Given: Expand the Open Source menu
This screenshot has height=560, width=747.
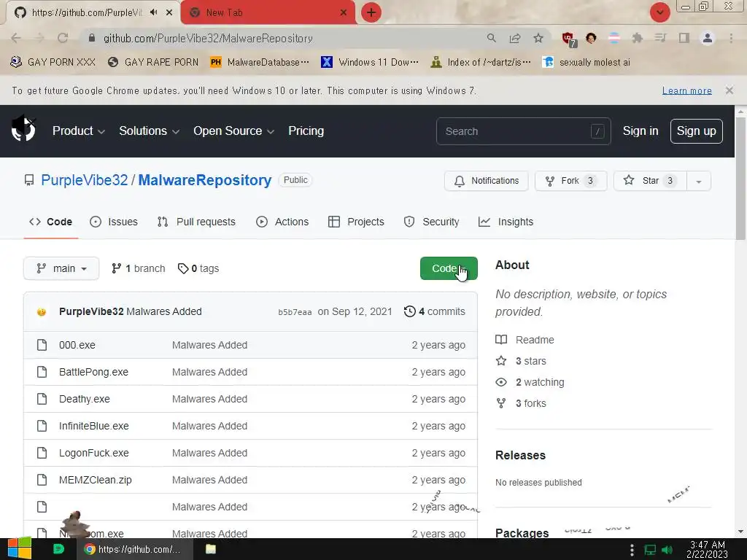Looking at the screenshot, I should tap(233, 131).
